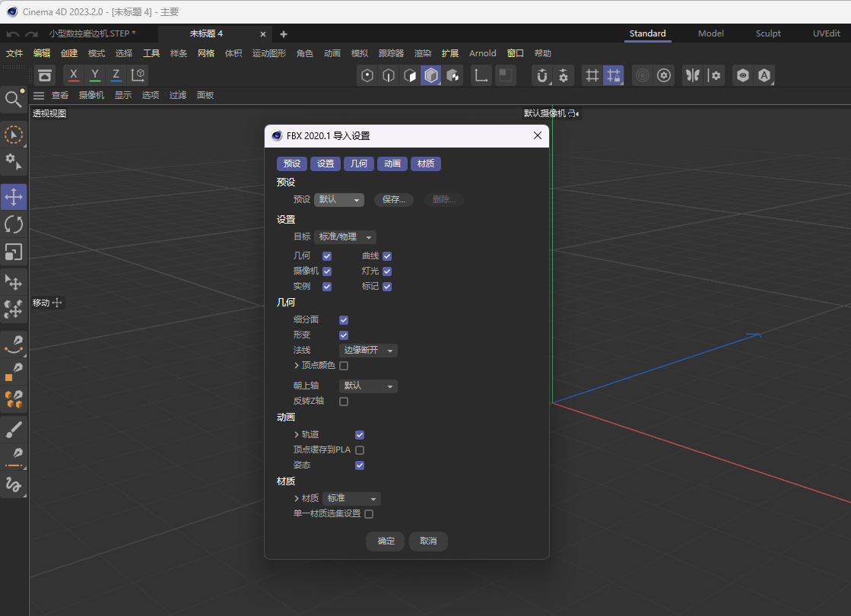
Task: Enable the 顶点缓存到PLA checkbox
Action: [359, 450]
